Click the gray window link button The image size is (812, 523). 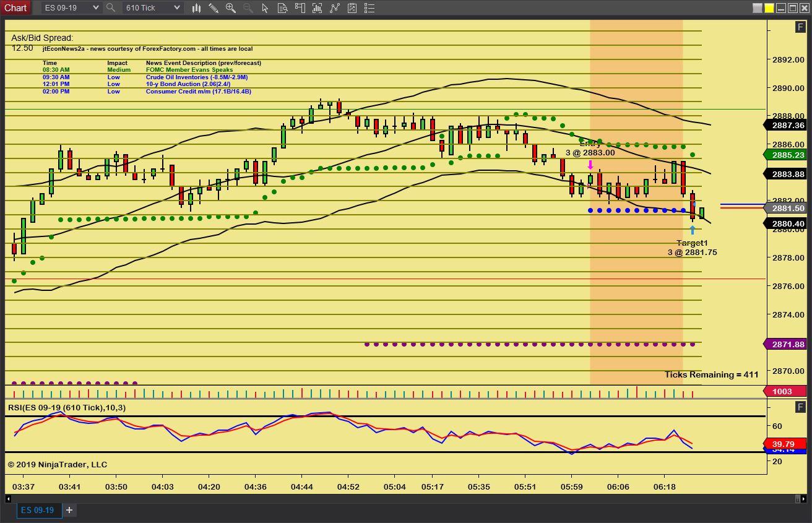758,8
